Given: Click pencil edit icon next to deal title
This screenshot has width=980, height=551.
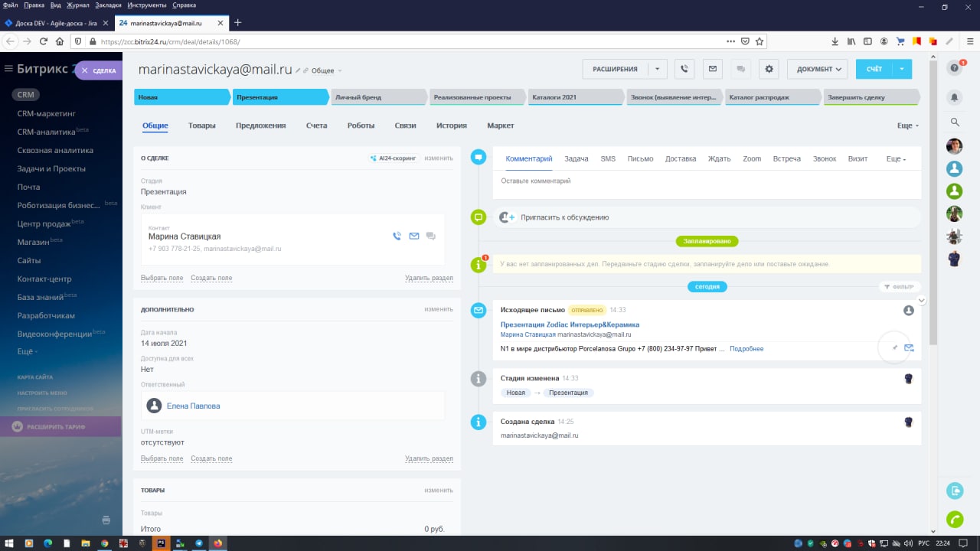Looking at the screenshot, I should point(298,70).
